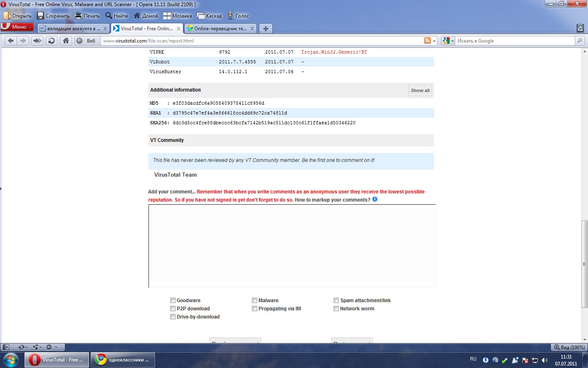Check the Network worm checkbox
This screenshot has height=368, width=588.
(x=336, y=309)
